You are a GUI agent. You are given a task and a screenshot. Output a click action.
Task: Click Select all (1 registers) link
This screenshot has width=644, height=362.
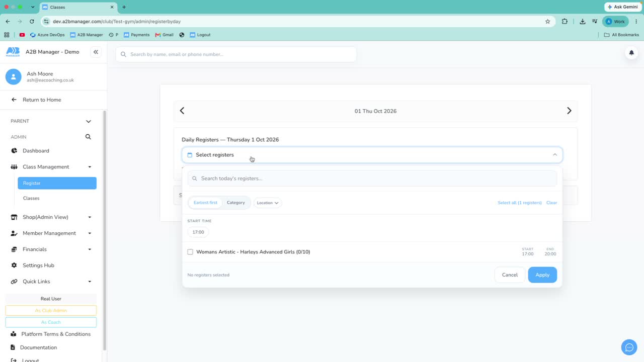pyautogui.click(x=520, y=203)
